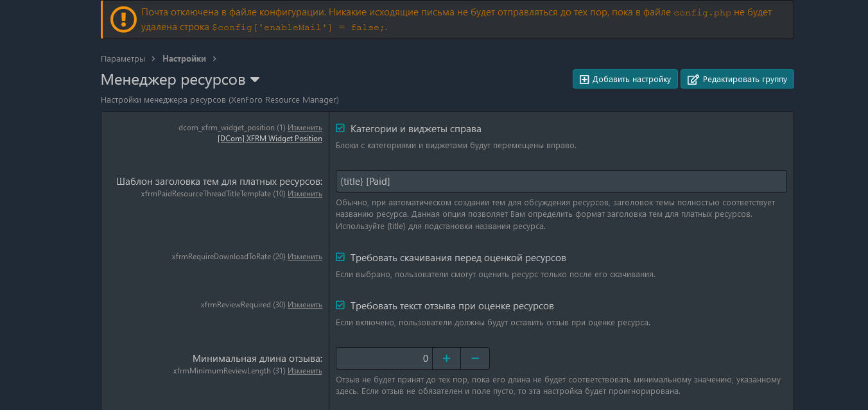The height and width of the screenshot is (410, 868).
Task: Click chevron after 'Настройки' breadcrumb
Action: [x=214, y=59]
